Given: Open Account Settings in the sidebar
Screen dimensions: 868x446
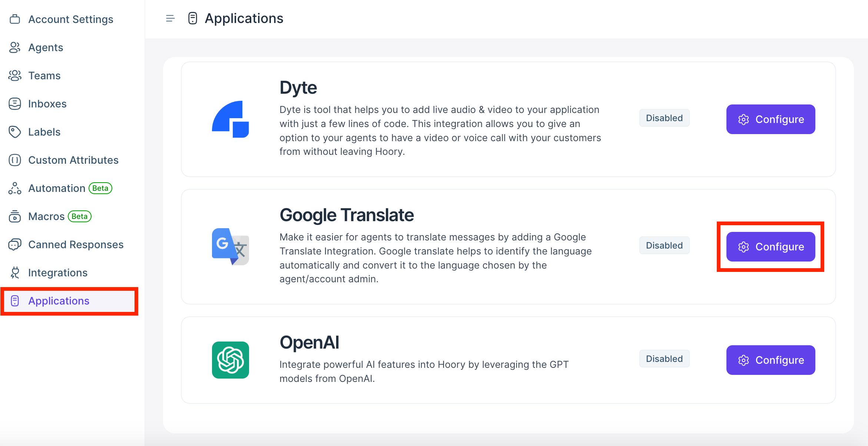Looking at the screenshot, I should pyautogui.click(x=70, y=19).
